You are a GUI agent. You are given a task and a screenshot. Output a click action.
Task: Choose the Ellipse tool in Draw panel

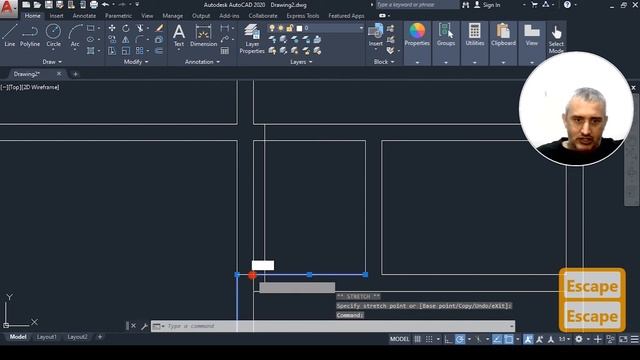(91, 40)
